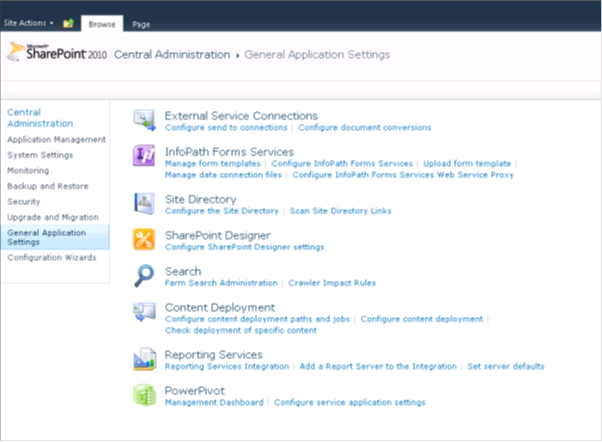Click the SharePoint Designer tools icon
Image resolution: width=602 pixels, height=442 pixels.
144,239
